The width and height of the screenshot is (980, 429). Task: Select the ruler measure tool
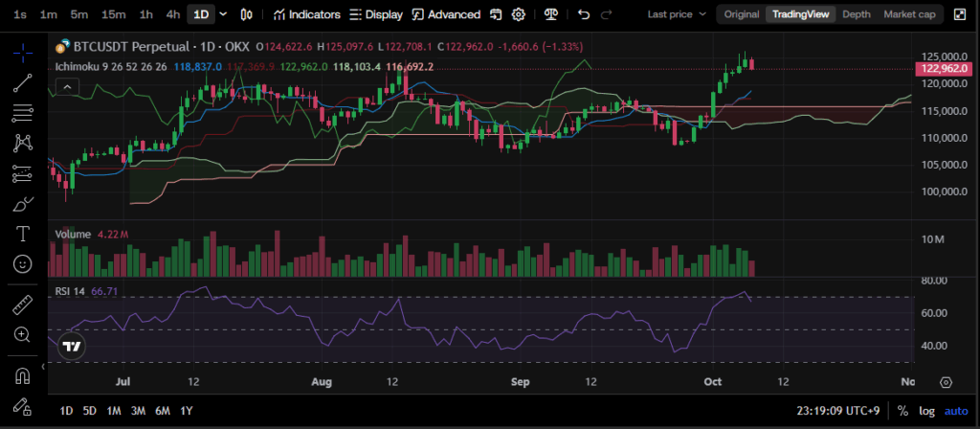coord(22,305)
